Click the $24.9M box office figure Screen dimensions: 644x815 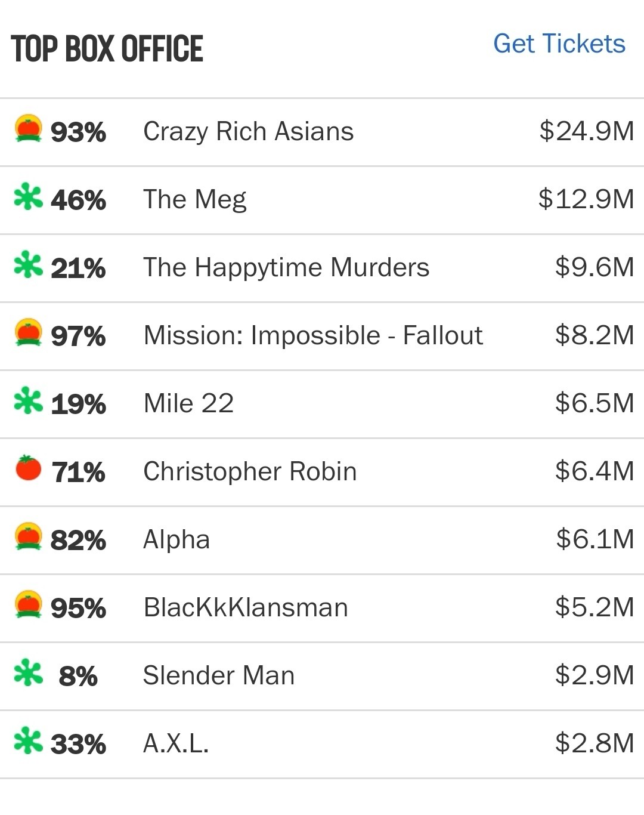586,131
